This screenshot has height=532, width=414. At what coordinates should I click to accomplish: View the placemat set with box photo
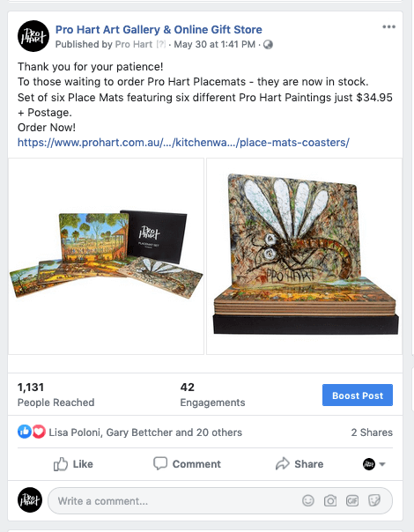point(106,256)
